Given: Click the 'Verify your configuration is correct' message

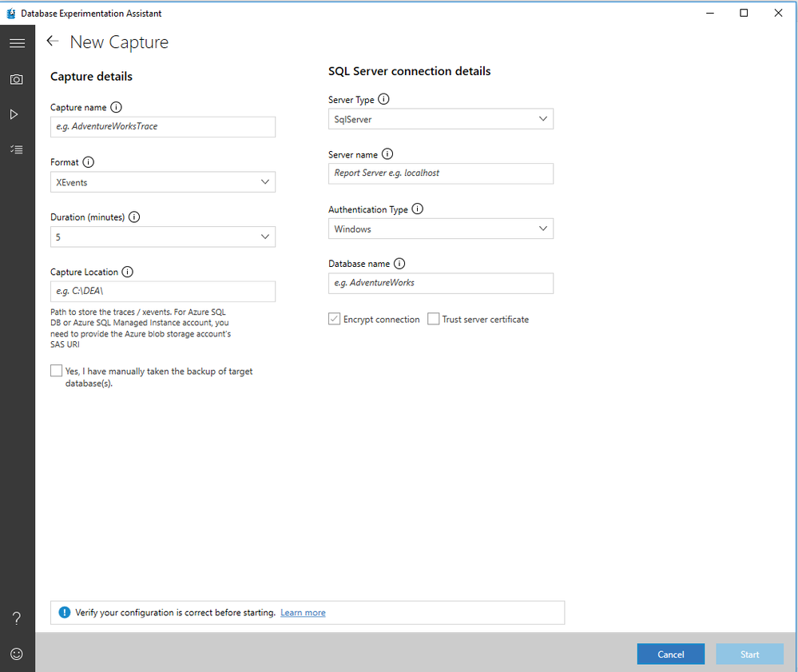Looking at the screenshot, I should (x=175, y=612).
